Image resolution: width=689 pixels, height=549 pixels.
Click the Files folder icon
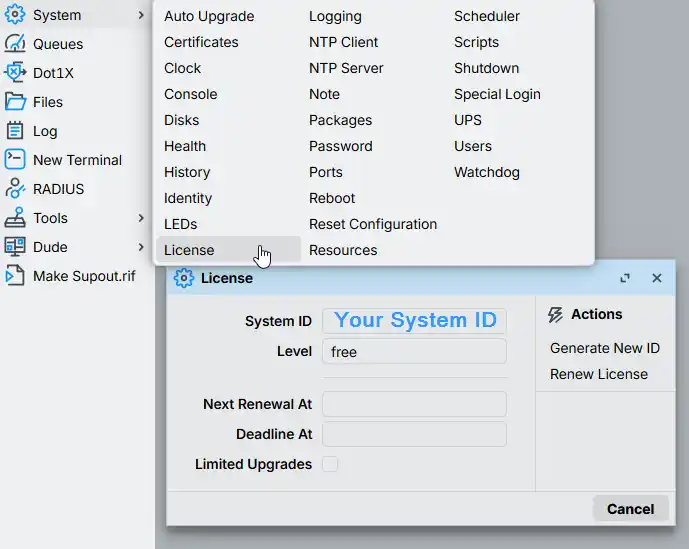[x=15, y=102]
